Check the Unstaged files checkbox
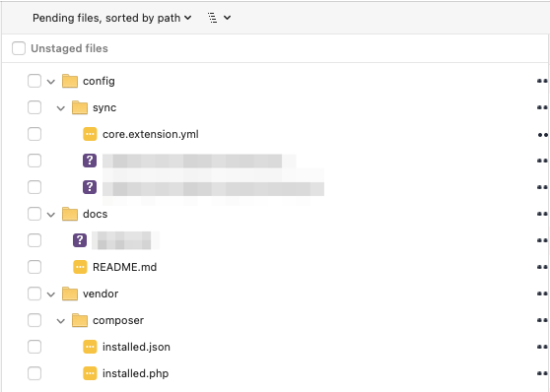 19,48
